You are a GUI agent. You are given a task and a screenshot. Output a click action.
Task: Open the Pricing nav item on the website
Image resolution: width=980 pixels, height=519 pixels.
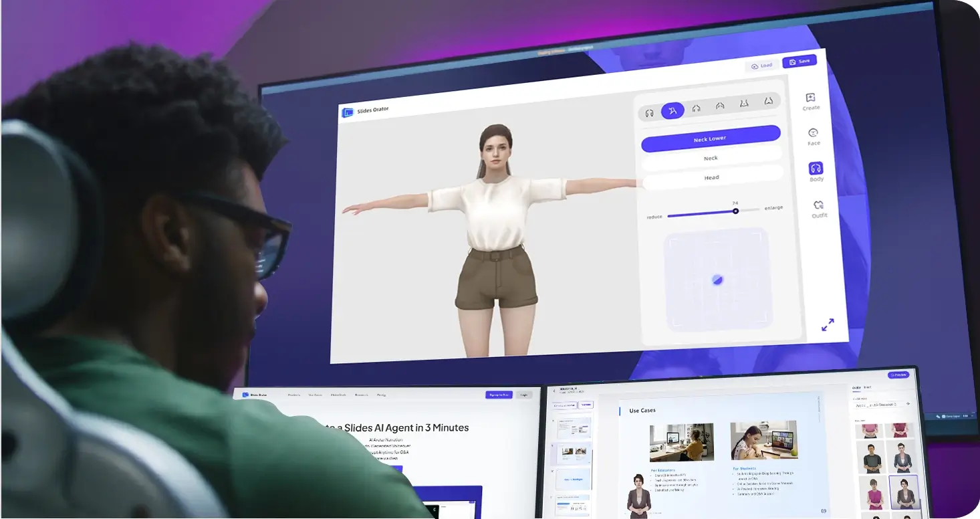[x=381, y=395]
